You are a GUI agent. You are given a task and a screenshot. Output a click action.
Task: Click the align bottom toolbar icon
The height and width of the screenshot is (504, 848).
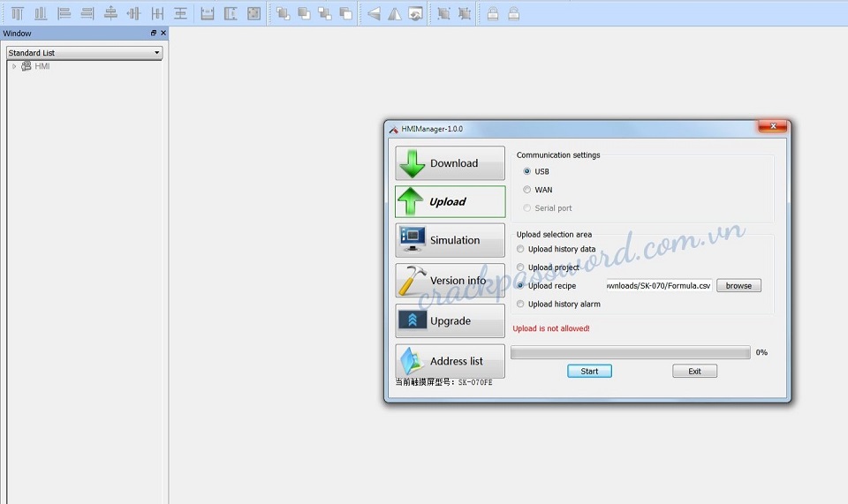pyautogui.click(x=40, y=13)
